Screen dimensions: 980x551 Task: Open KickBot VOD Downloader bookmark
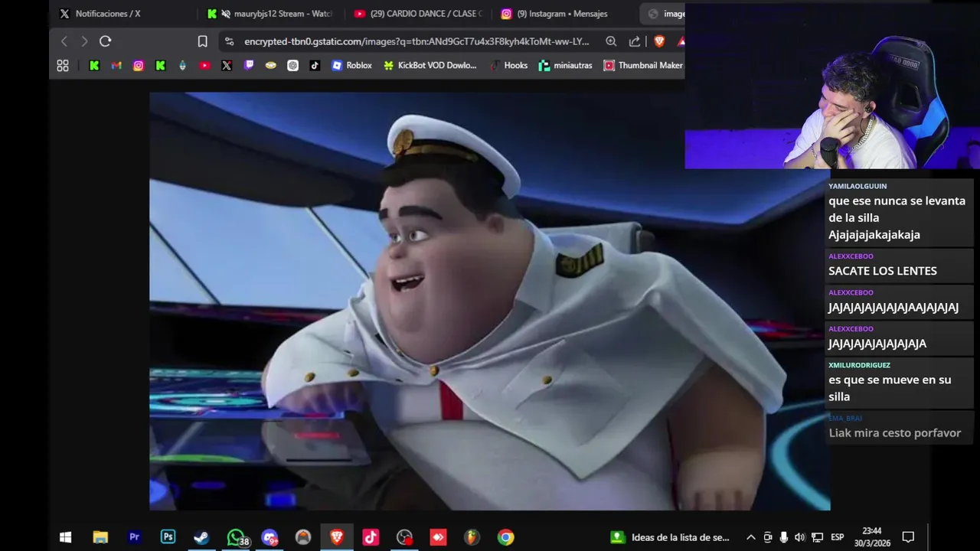(430, 66)
